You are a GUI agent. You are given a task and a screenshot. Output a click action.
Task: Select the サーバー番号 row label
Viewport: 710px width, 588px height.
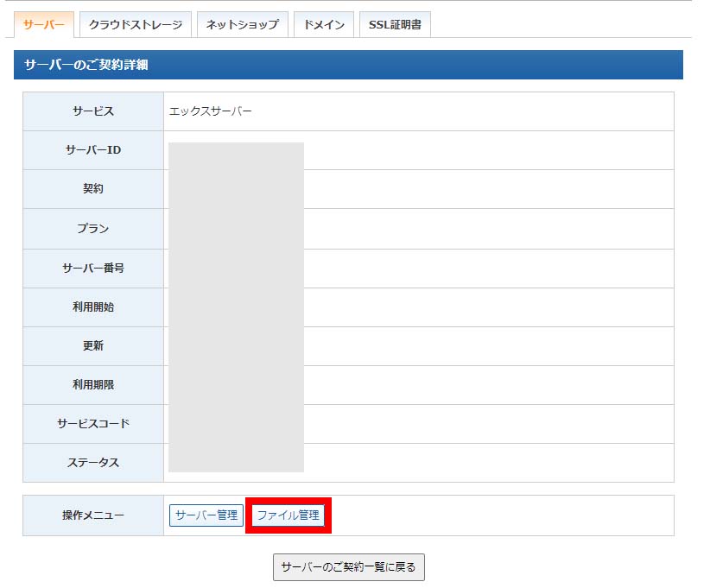(x=93, y=269)
